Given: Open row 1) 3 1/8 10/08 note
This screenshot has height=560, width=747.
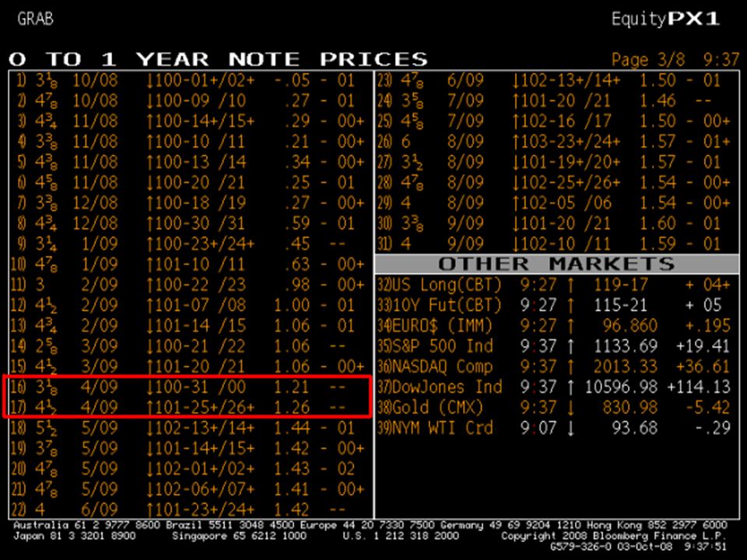Looking at the screenshot, I should tap(191, 80).
